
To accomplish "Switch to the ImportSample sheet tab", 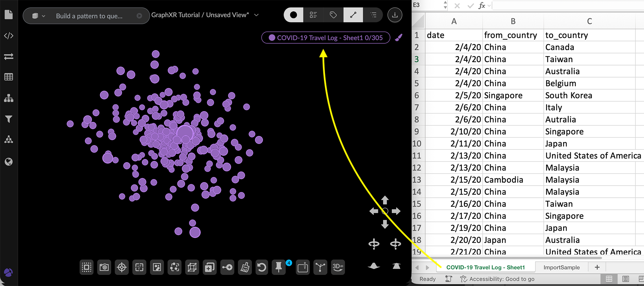I will [x=561, y=268].
